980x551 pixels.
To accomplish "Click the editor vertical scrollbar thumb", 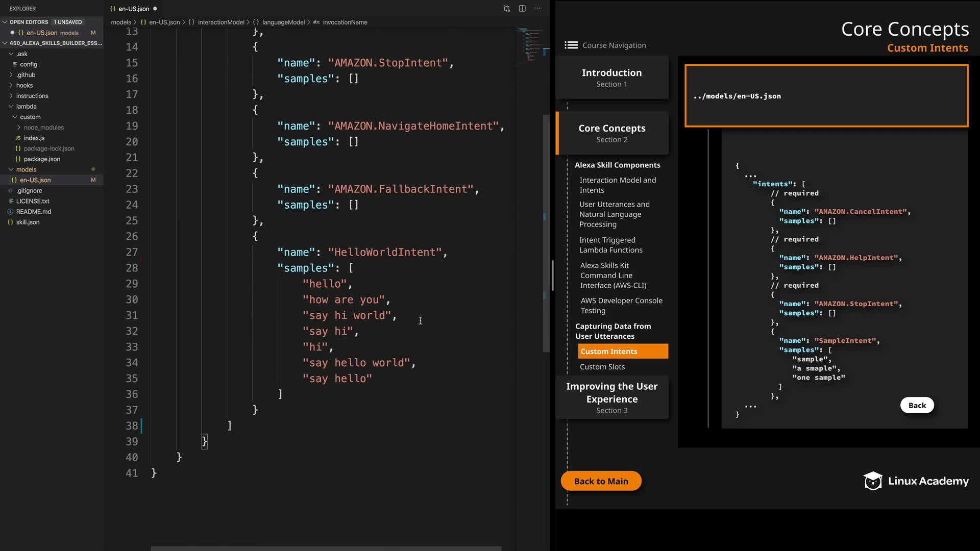I will (x=546, y=232).
